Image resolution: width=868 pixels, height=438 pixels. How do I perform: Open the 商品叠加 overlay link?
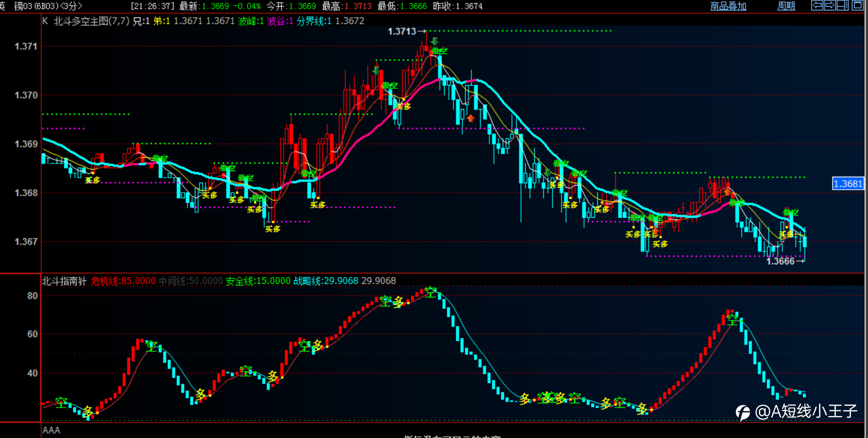[x=728, y=6]
